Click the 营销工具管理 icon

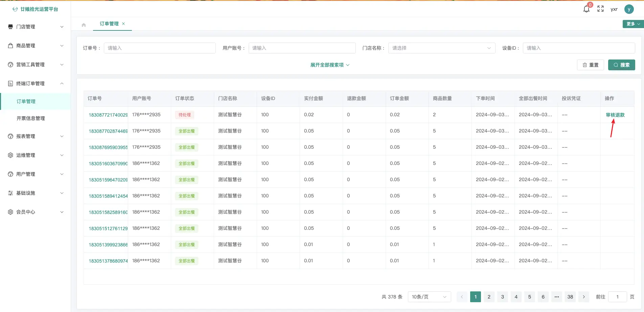(10, 65)
